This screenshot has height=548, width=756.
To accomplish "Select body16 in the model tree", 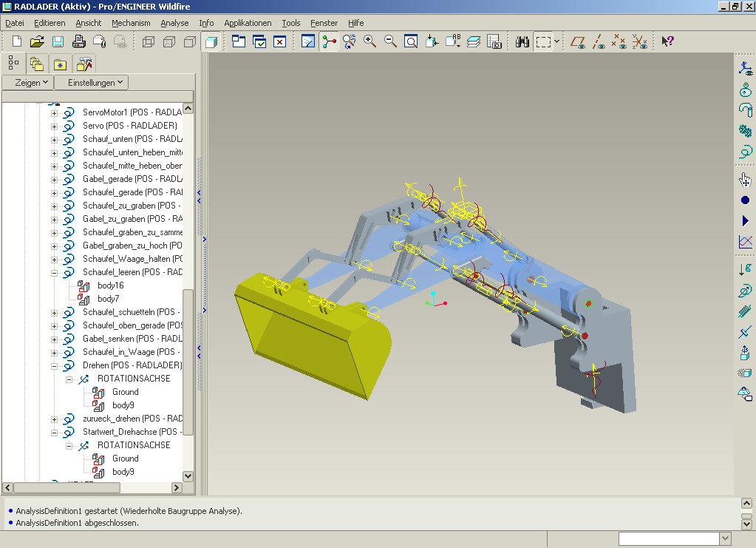I will coord(111,285).
